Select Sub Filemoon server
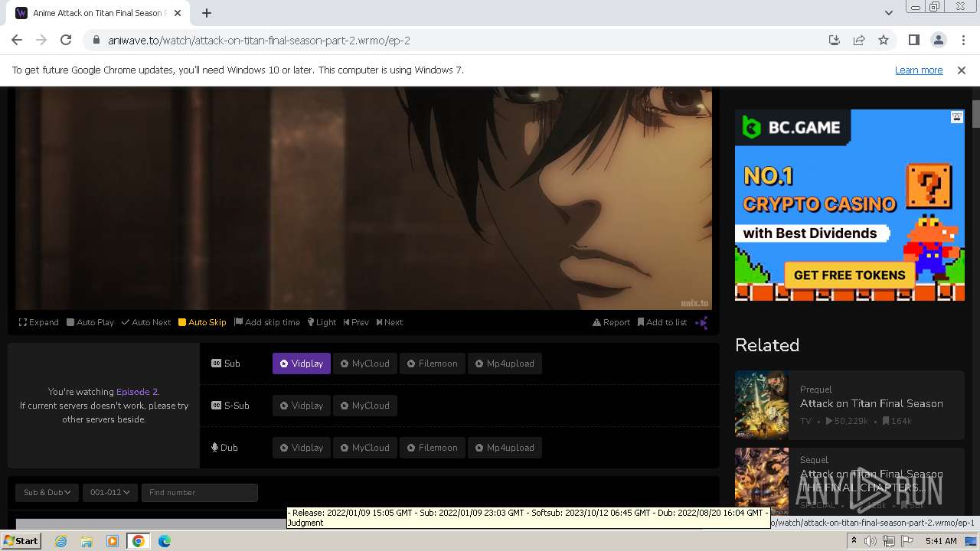Image resolution: width=980 pixels, height=551 pixels. point(432,364)
